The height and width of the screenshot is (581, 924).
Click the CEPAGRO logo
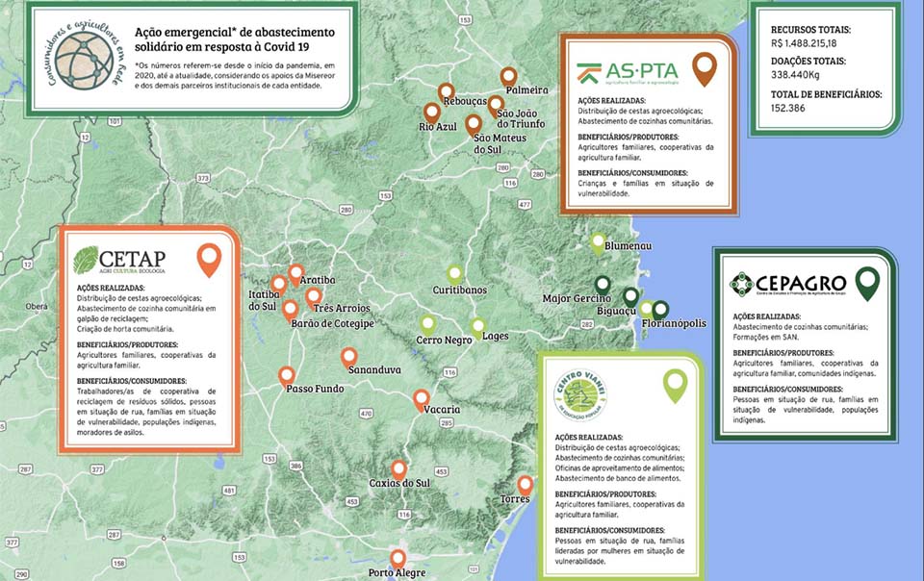[788, 284]
